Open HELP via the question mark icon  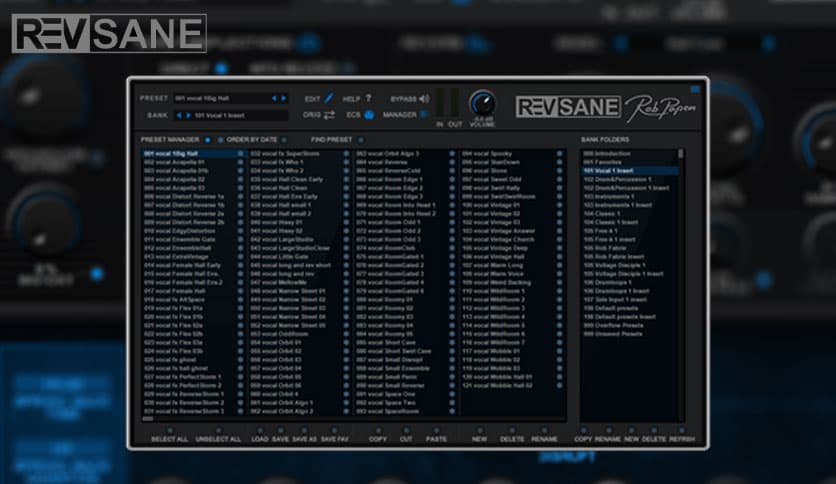point(368,98)
